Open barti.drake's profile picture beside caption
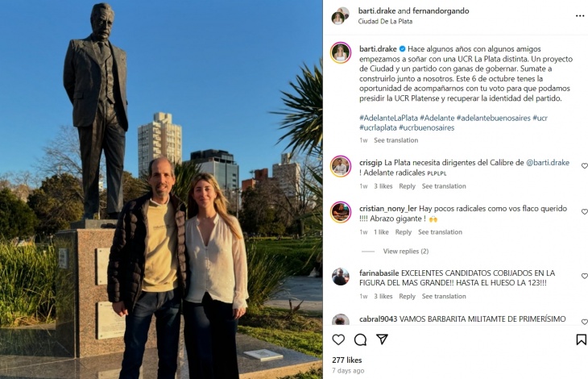 pos(341,52)
